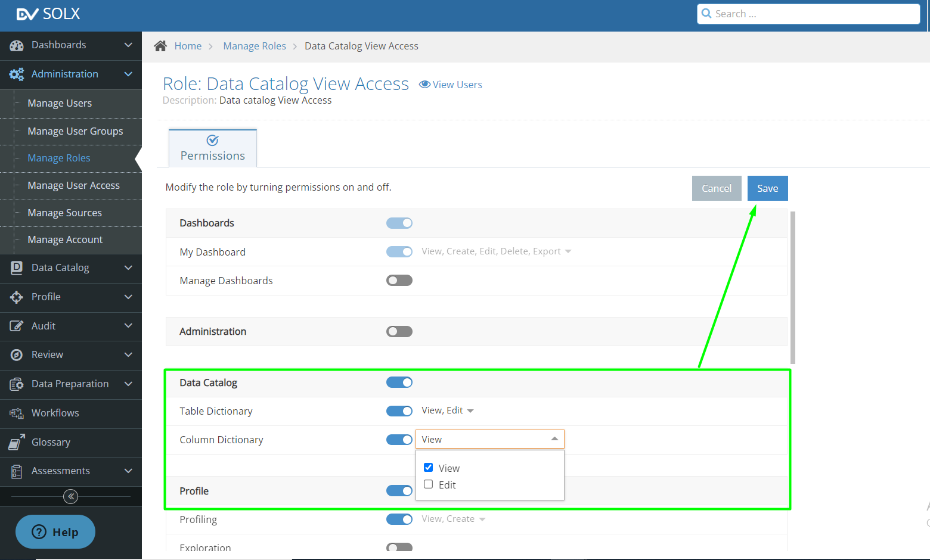Open Table Dictionary View, Edit dropdown
930x560 pixels.
(x=448, y=410)
